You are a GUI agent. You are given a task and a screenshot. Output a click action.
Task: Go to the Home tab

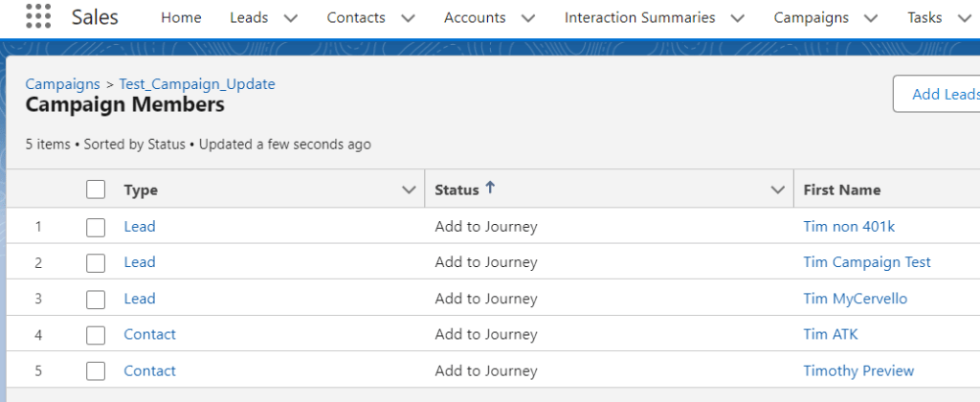[x=181, y=17]
